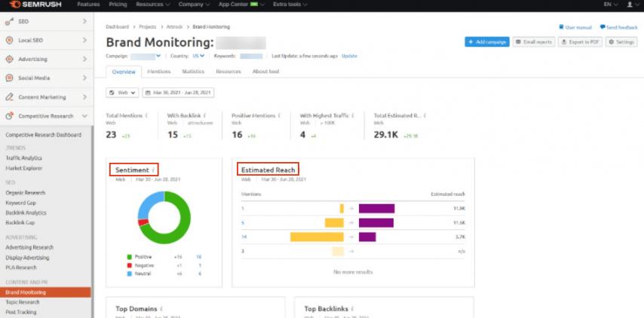Open Organic Research in sidebar
The height and width of the screenshot is (318, 644).
(x=26, y=193)
